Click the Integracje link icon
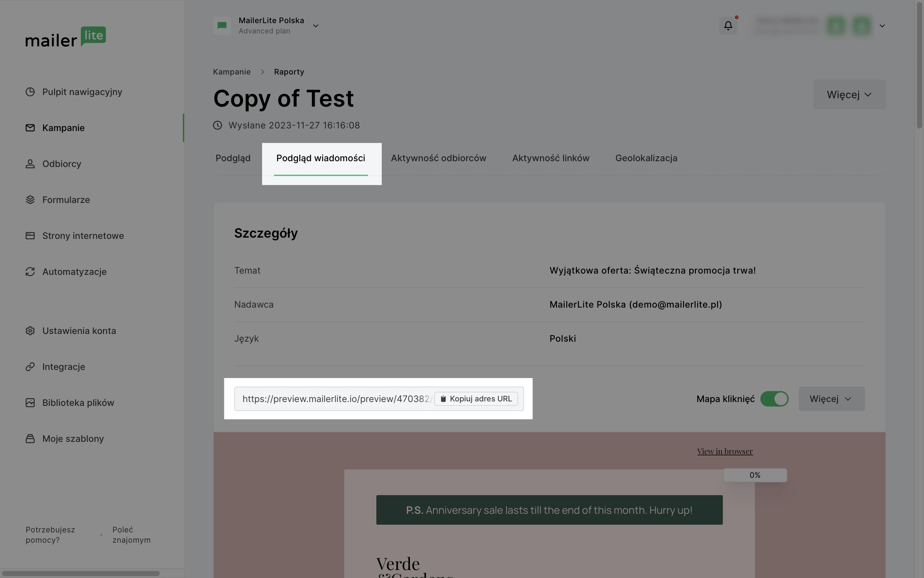The width and height of the screenshot is (924, 578). [30, 367]
